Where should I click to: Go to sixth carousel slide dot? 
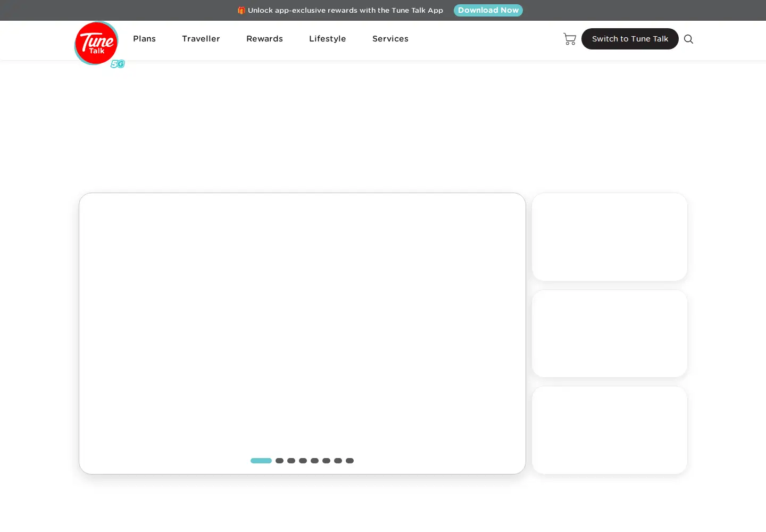[x=326, y=461]
